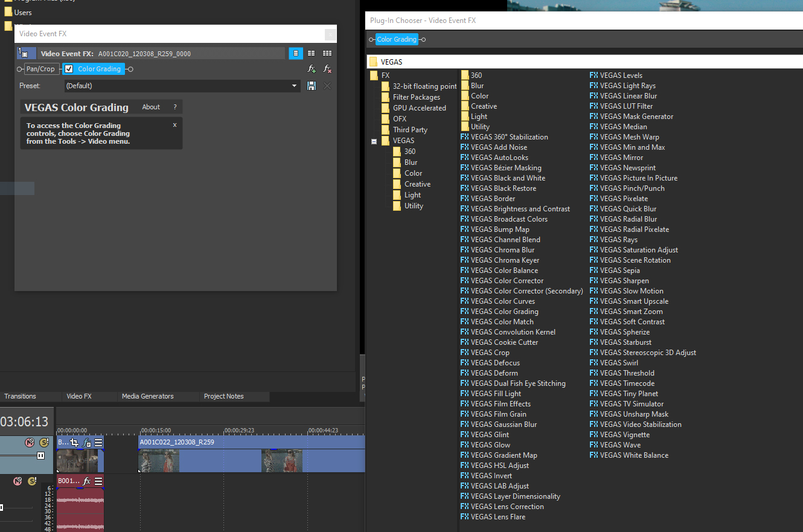Click the video track level slider handle
The image size is (803, 532).
pos(41,455)
